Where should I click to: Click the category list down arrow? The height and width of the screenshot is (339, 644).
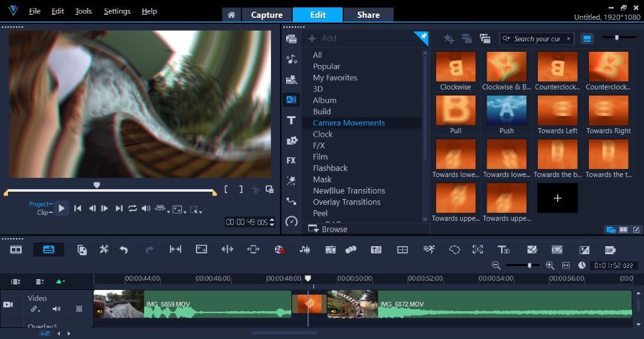425,220
